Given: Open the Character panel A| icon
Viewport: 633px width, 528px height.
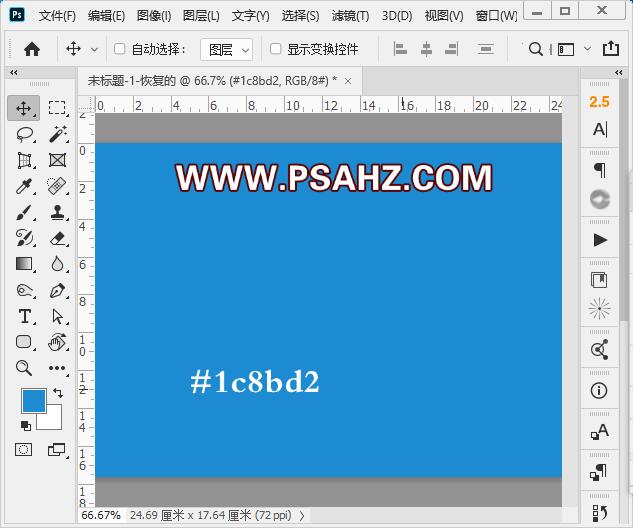Looking at the screenshot, I should pyautogui.click(x=600, y=130).
